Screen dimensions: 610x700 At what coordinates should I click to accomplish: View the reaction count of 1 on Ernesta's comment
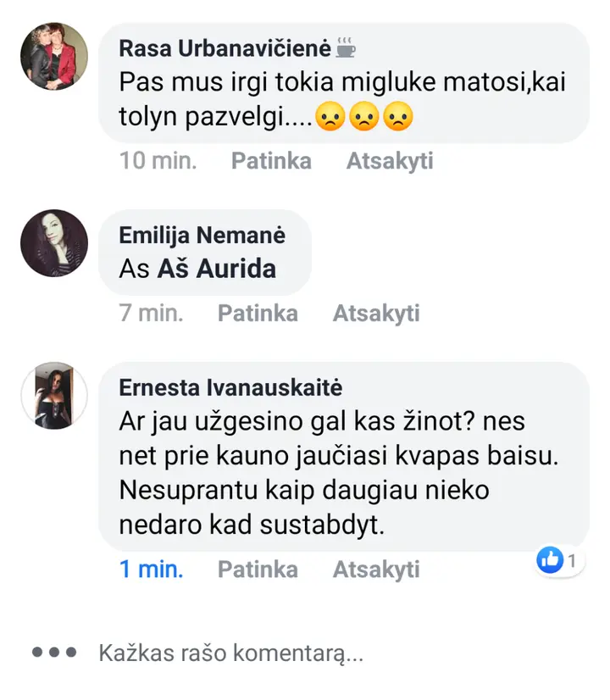(572, 560)
